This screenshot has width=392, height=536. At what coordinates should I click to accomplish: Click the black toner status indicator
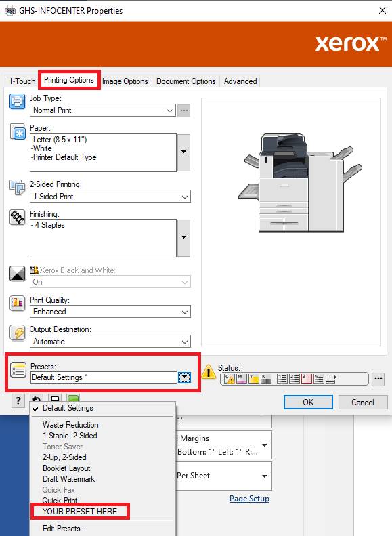(x=266, y=378)
